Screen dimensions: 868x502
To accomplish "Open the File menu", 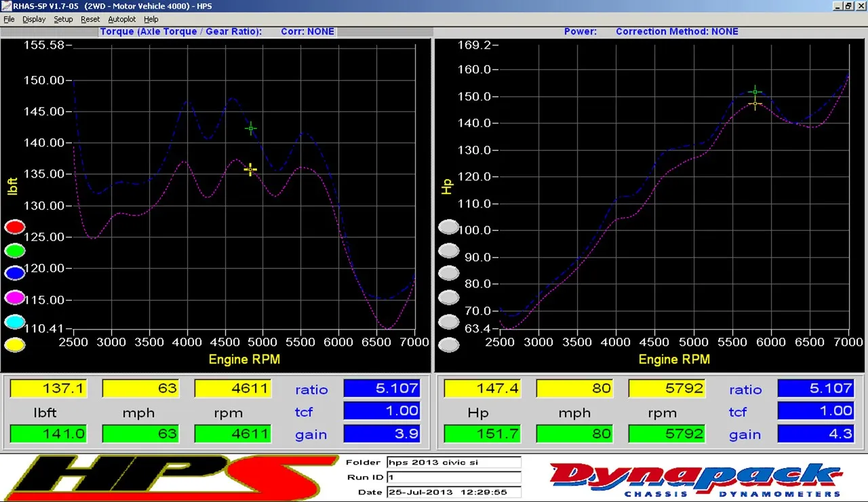I will click(x=9, y=19).
